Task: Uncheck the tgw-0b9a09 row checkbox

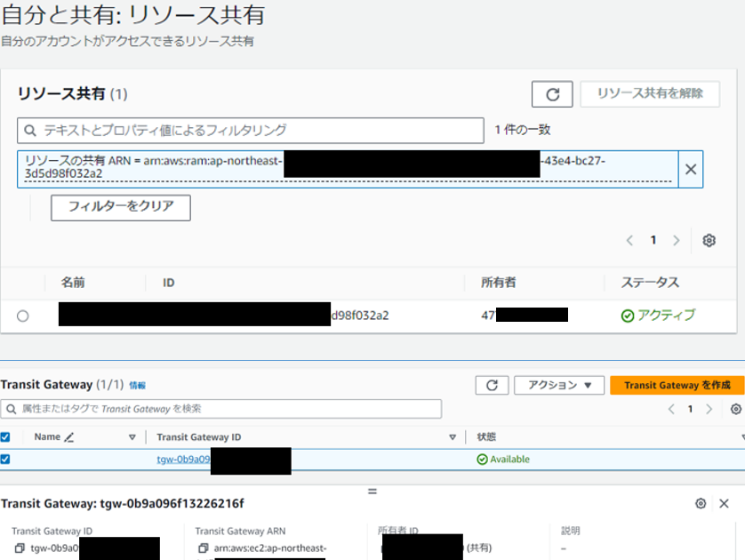Action: tap(5, 460)
